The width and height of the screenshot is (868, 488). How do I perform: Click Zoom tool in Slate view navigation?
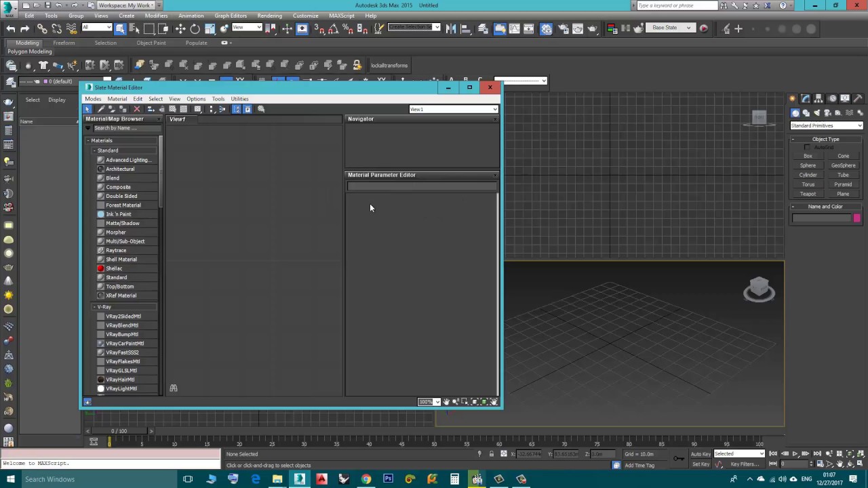pyautogui.click(x=455, y=402)
